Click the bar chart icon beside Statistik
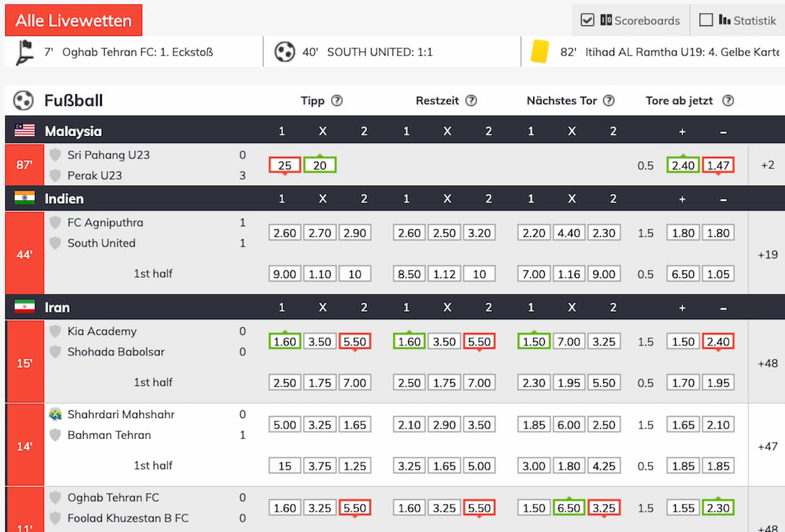Image resolution: width=785 pixels, height=532 pixels. [x=724, y=20]
